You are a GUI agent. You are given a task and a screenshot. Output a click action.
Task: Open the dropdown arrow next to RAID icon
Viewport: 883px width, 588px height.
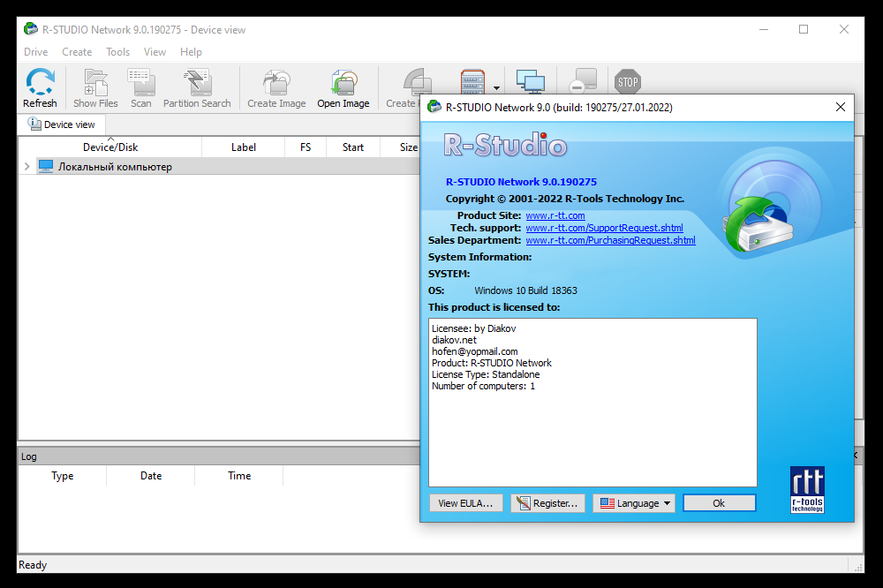496,88
